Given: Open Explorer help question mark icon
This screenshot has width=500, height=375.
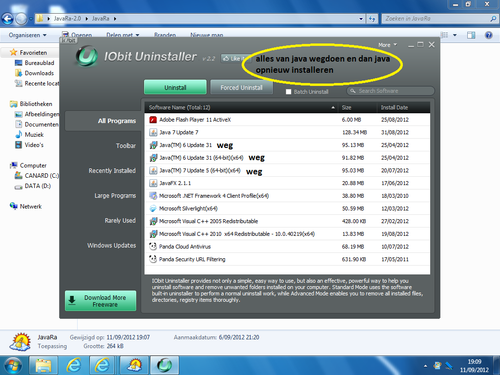Looking at the screenshot, I should click(x=489, y=35).
